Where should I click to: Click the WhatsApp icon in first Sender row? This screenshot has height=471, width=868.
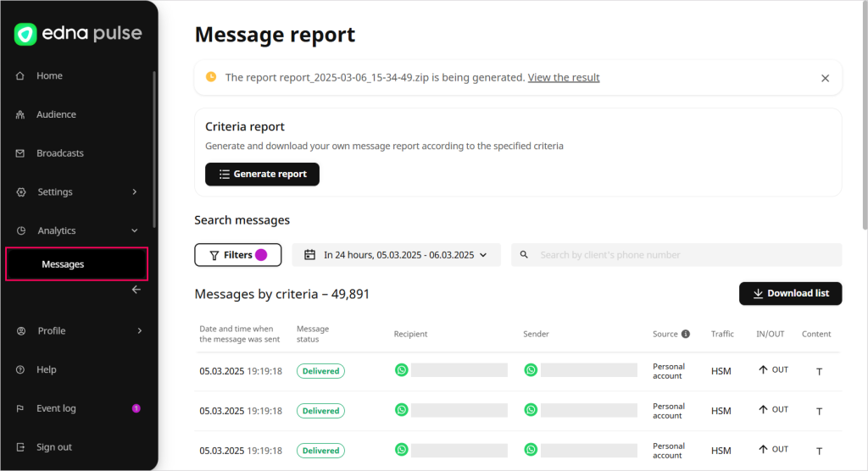point(531,370)
